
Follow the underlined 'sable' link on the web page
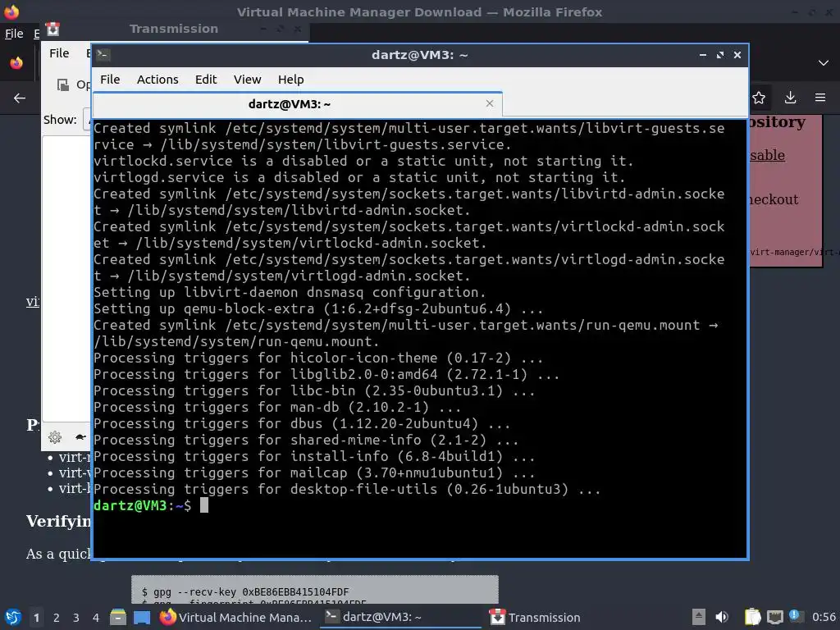[768, 155]
